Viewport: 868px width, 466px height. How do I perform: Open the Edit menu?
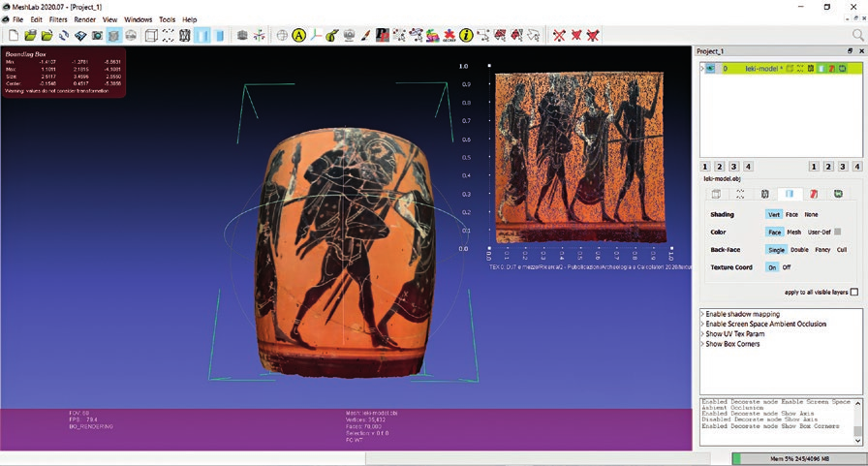coord(37,19)
